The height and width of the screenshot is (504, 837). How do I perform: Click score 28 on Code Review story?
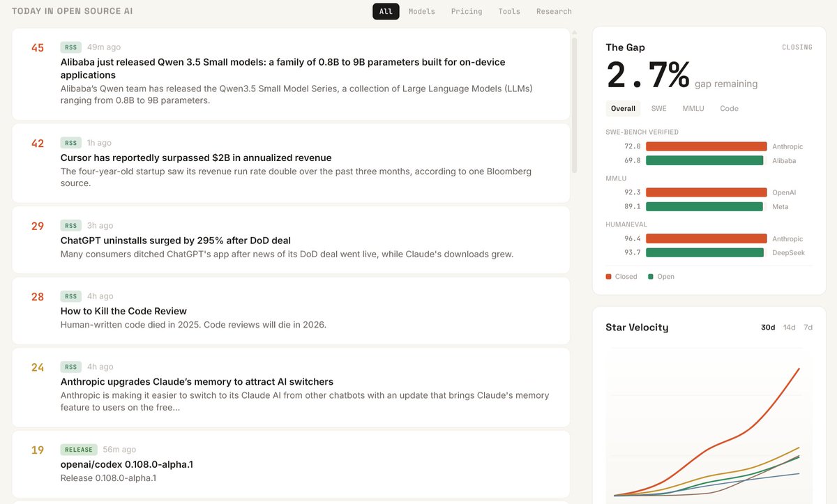38,296
